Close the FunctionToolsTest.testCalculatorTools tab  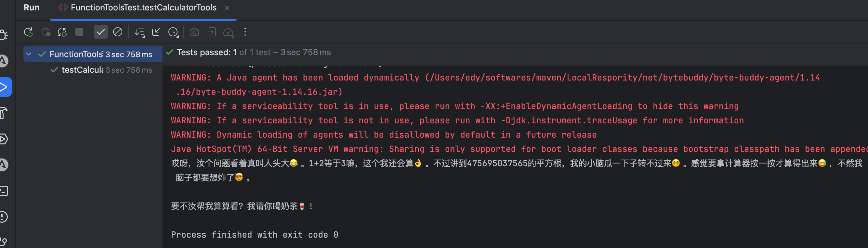pos(227,8)
